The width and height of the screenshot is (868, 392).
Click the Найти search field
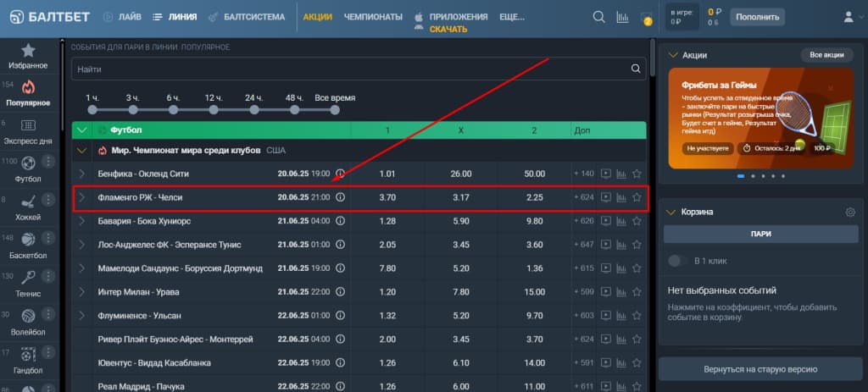[359, 69]
